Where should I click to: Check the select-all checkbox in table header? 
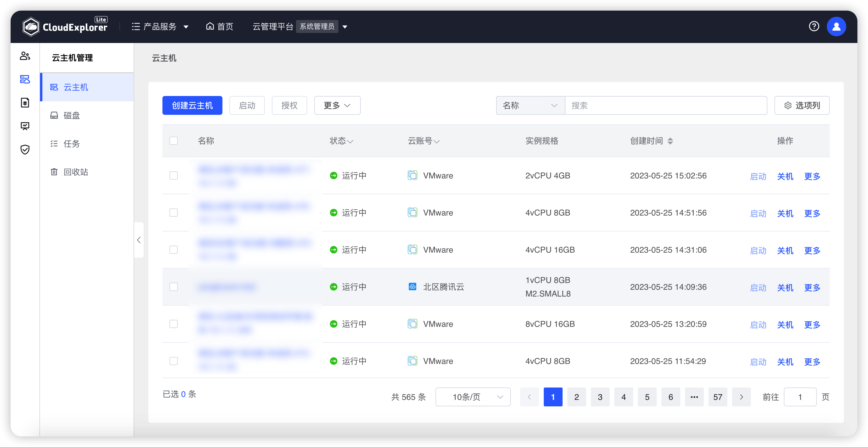click(174, 140)
